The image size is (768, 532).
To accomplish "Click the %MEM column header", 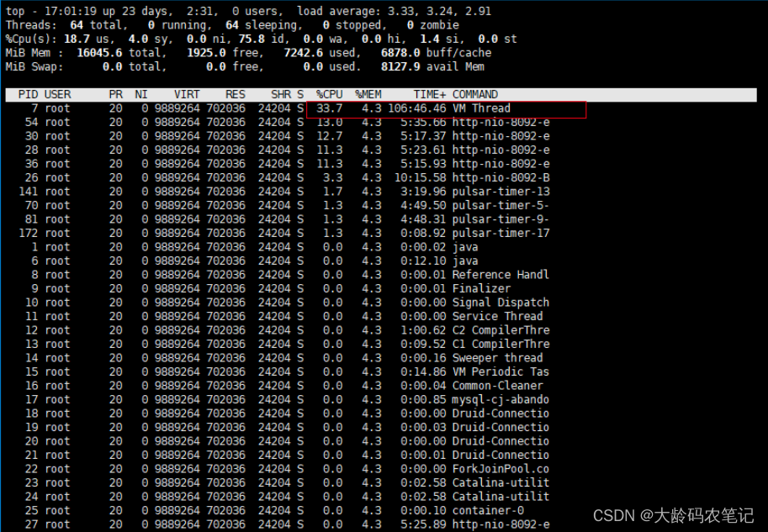I will pos(368,94).
